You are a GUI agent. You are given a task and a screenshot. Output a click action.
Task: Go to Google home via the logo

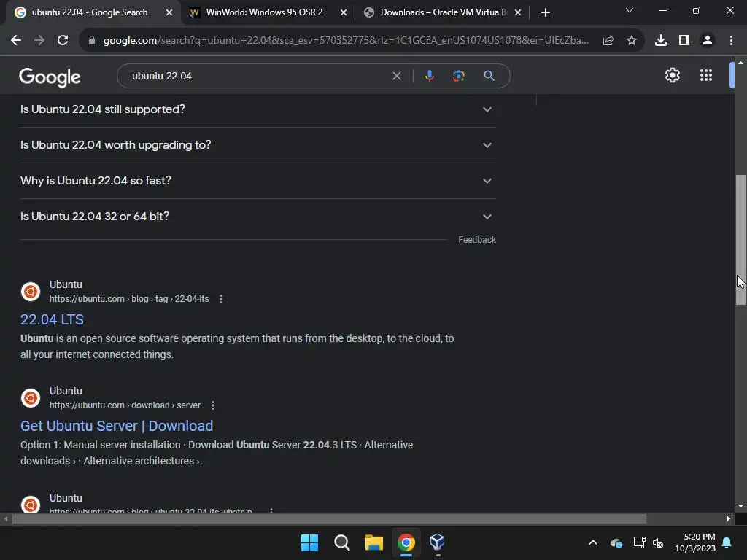point(50,77)
